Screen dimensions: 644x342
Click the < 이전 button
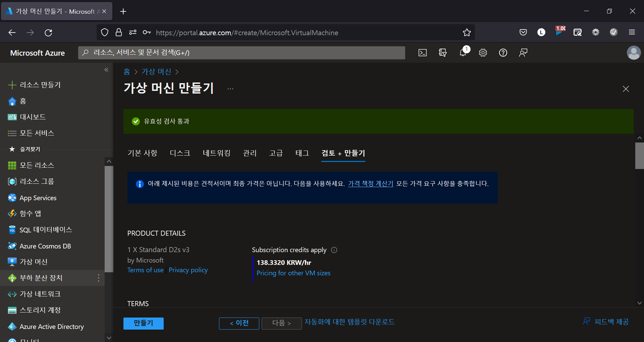click(239, 323)
